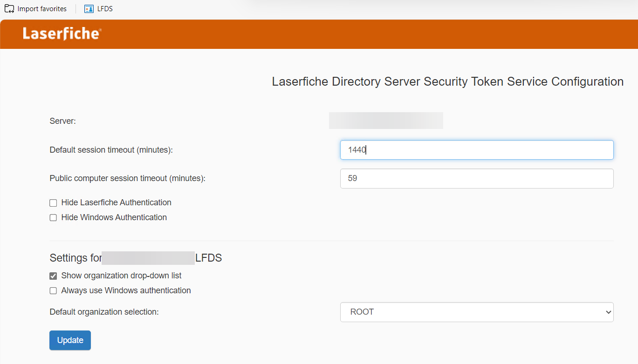This screenshot has width=638, height=364.
Task: Click the Import favorites folder icon
Action: 9,9
